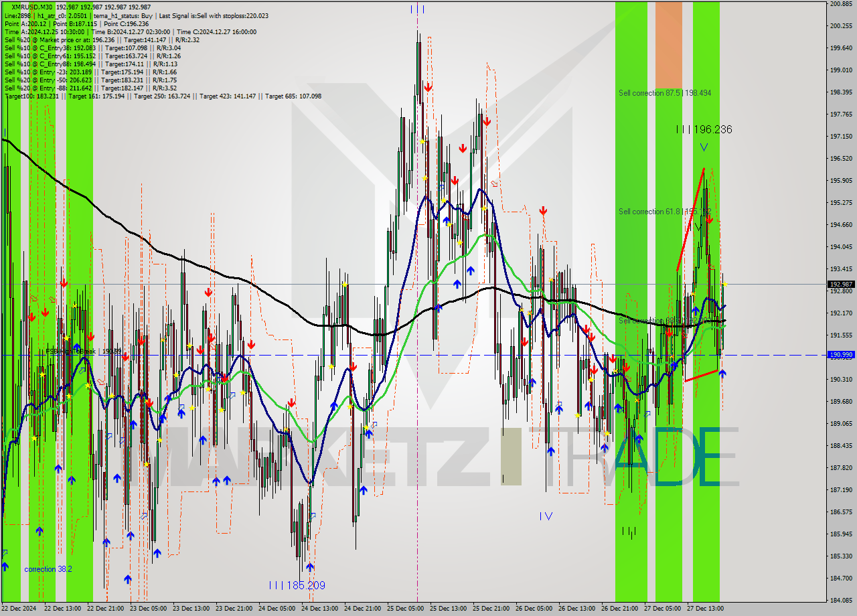Screen dimensions: 857x616
Task: Click the 197.150 price axis label
Action: pos(841,137)
